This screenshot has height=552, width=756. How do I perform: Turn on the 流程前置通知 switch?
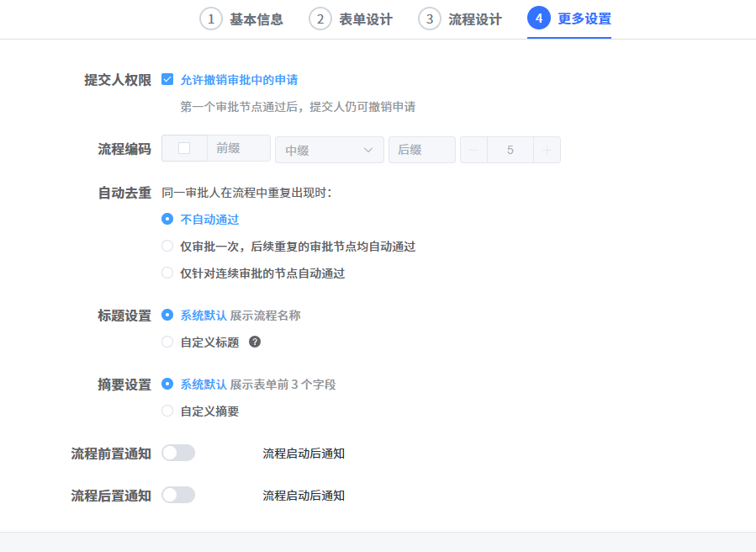(x=177, y=452)
